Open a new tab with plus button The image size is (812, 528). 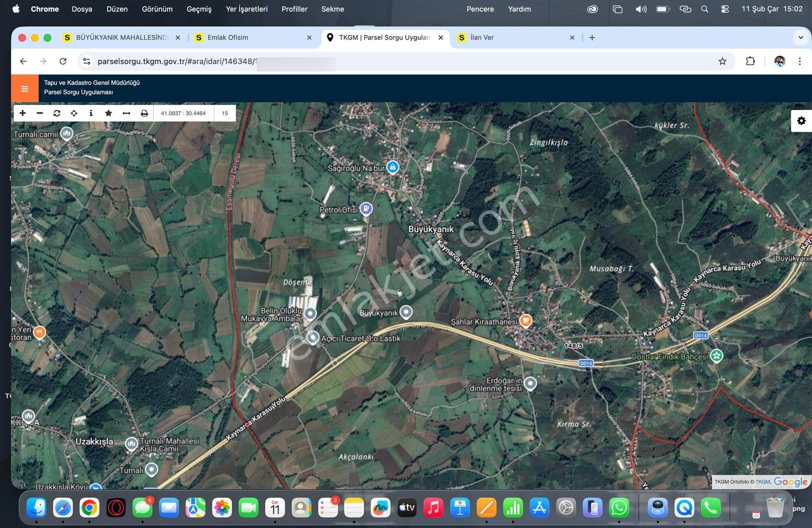click(x=592, y=38)
